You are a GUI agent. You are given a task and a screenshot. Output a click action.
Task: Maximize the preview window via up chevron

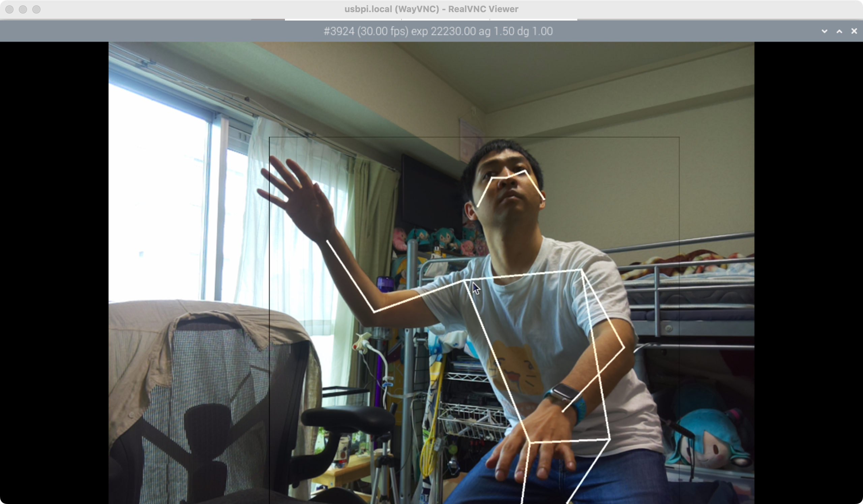coord(839,31)
